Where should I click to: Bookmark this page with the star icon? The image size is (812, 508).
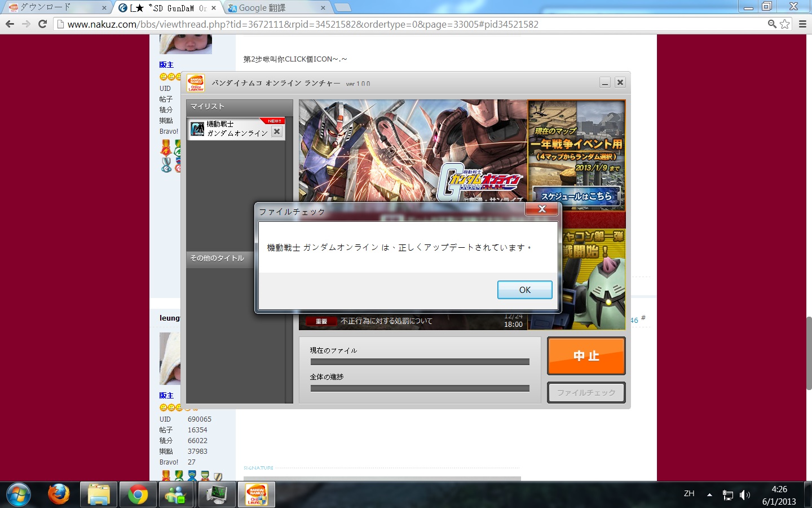(784, 24)
